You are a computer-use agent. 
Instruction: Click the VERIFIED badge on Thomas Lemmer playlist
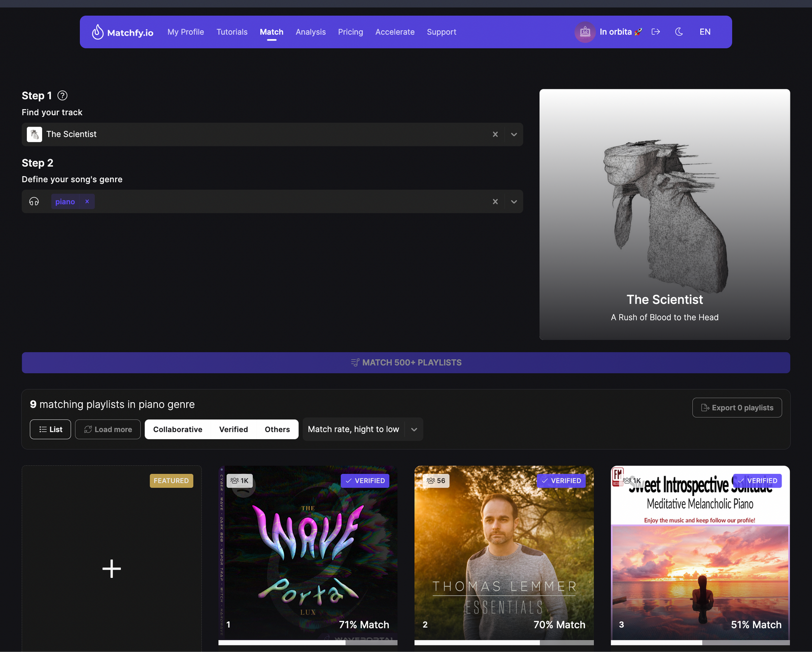[x=561, y=480]
